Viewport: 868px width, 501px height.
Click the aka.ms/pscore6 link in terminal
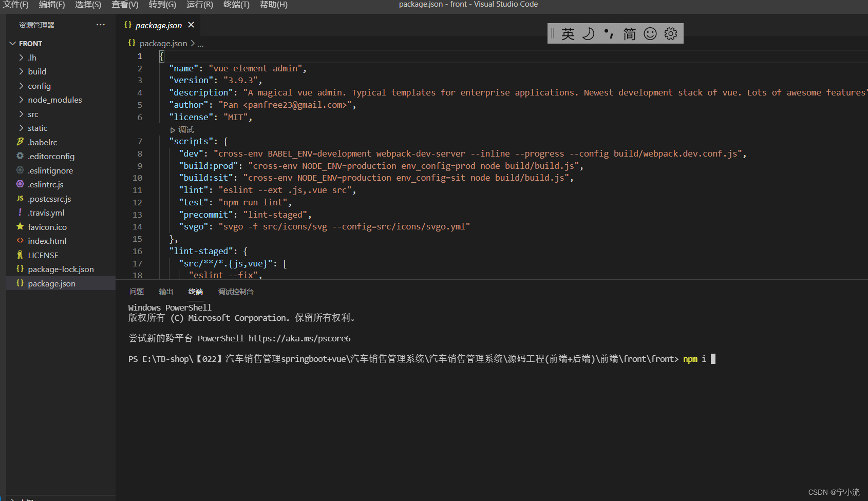(299, 339)
